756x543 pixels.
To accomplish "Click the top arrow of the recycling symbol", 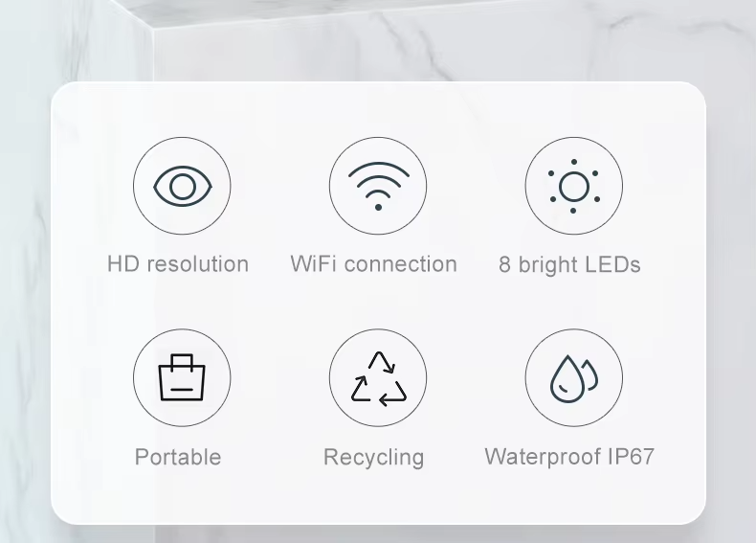I will (382, 362).
